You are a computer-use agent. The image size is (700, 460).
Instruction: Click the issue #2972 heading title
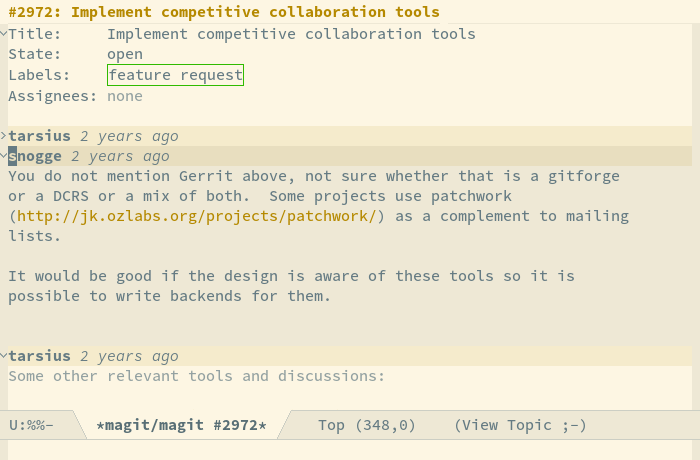click(x=224, y=12)
